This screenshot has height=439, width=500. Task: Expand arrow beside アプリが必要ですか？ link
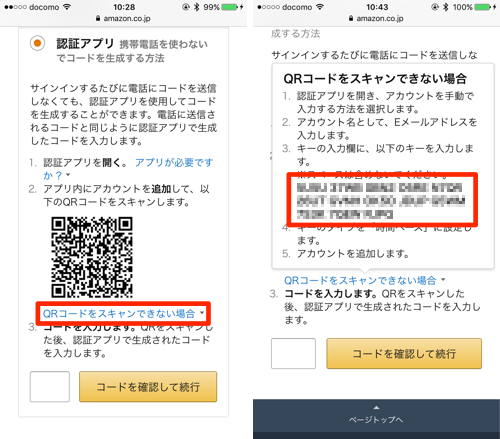[x=68, y=175]
